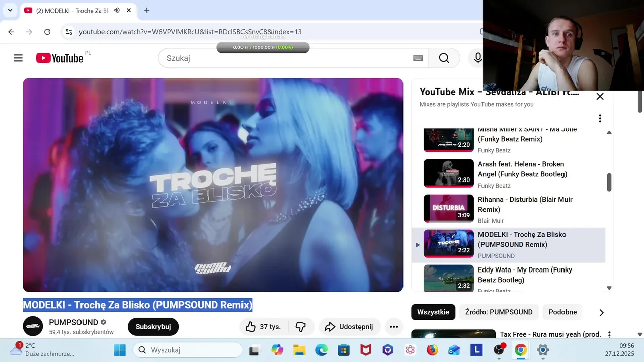Select the Źródło: PUMPSOUND filter chip
The height and width of the screenshot is (362, 644).
click(499, 312)
